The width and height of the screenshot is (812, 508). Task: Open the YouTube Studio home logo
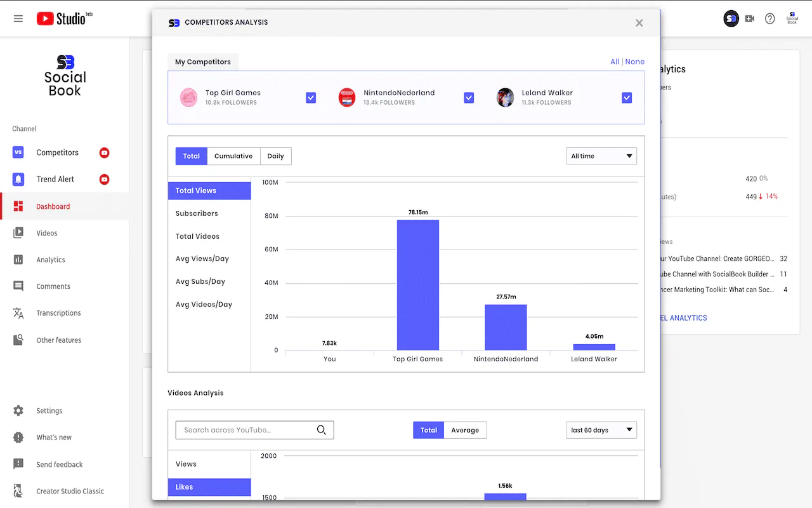[63, 18]
